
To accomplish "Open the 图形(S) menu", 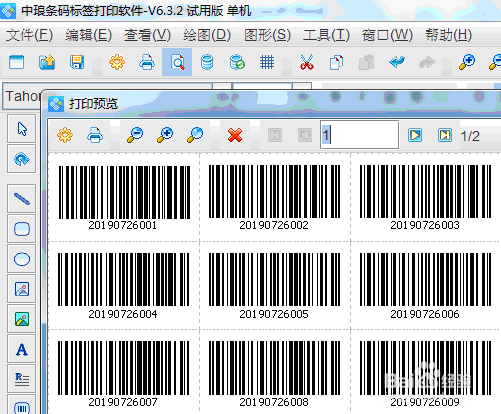I will [x=267, y=35].
